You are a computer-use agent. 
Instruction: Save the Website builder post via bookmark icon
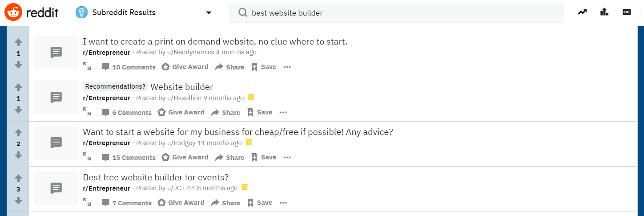click(250, 112)
